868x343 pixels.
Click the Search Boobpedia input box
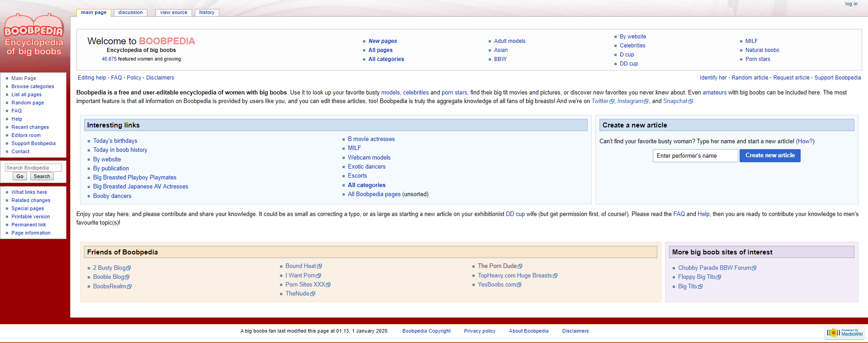[33, 168]
